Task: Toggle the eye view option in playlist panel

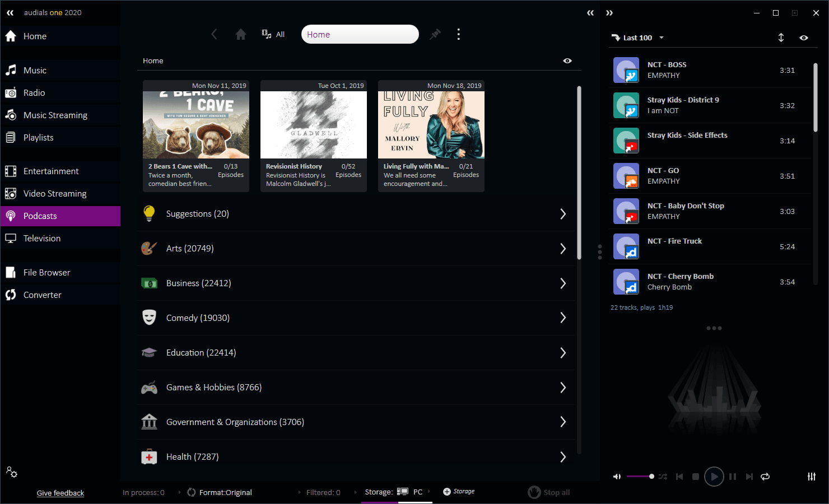Action: 804,38
